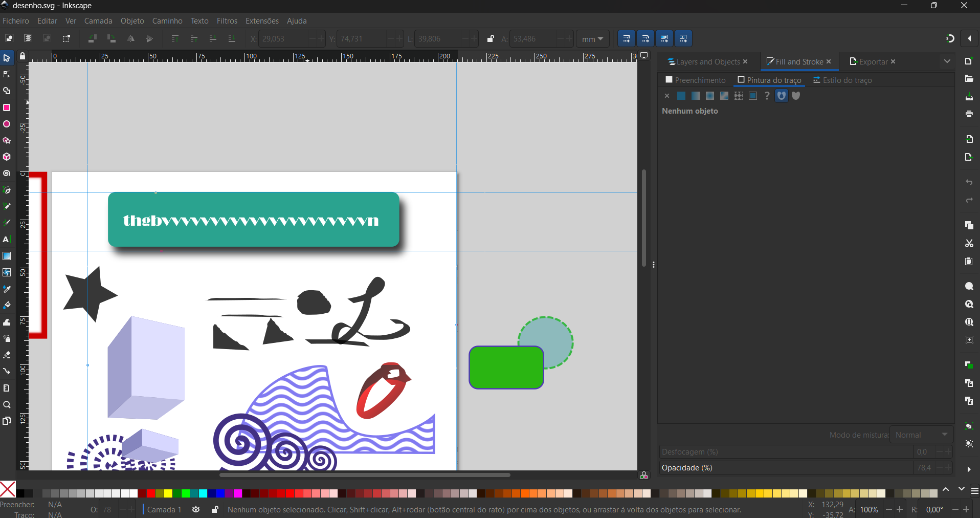Toggle Camada 1 layer visibility eye

[196, 509]
